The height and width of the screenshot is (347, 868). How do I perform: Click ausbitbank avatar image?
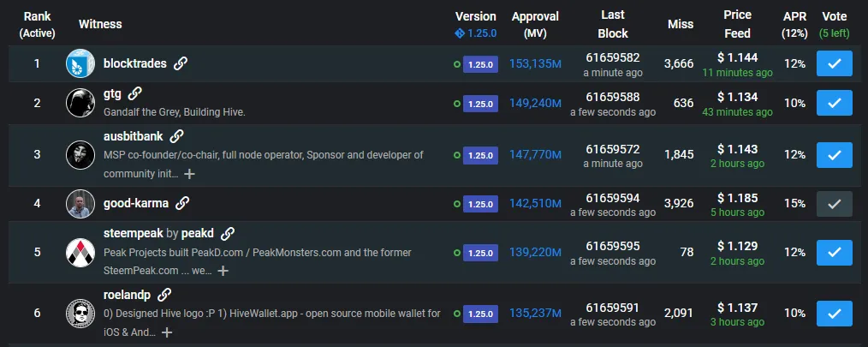tap(80, 155)
